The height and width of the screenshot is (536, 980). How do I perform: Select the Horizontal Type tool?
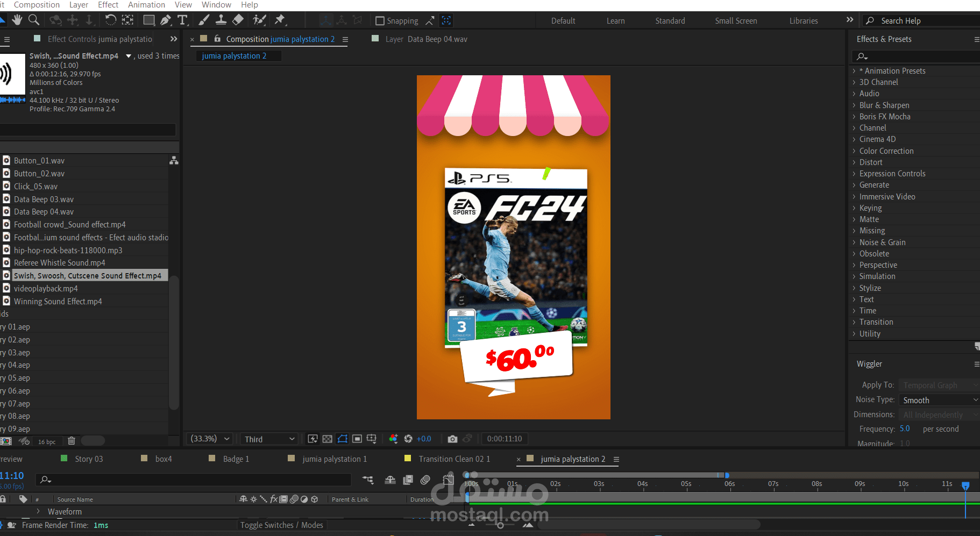tap(183, 20)
